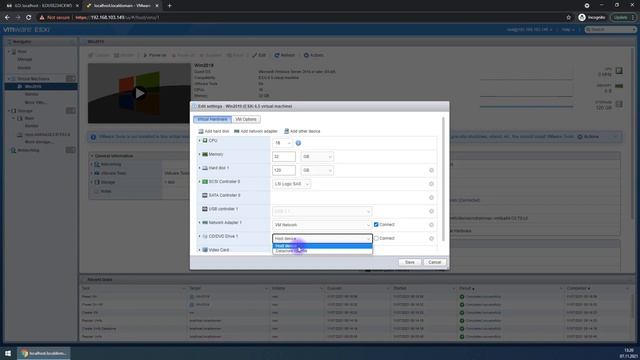
Task: Click the play icon on VM console thumbnail
Action: [140, 93]
